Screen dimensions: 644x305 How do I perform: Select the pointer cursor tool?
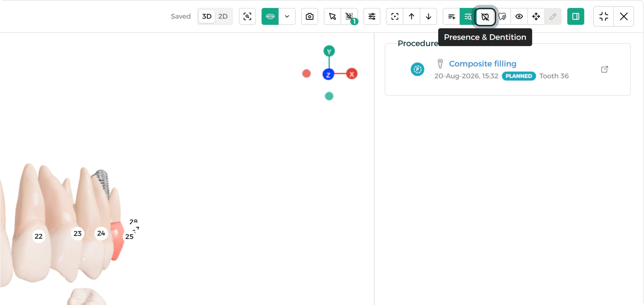click(x=332, y=16)
